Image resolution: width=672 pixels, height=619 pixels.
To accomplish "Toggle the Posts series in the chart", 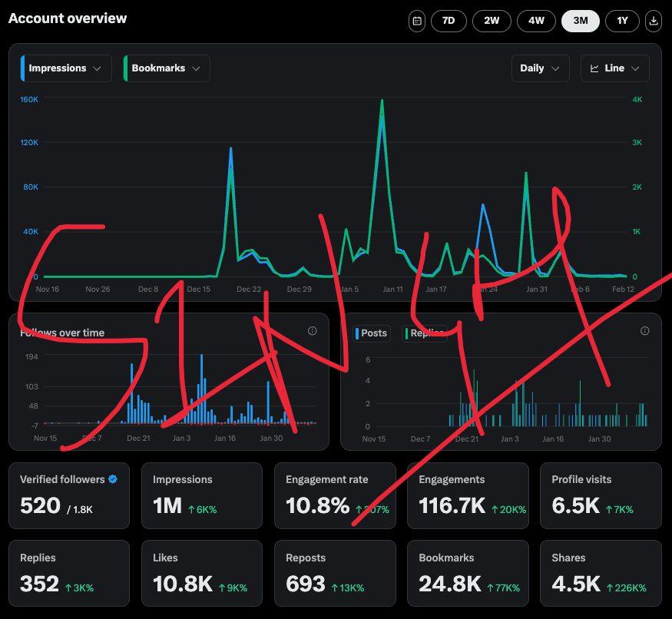I will coord(371,333).
